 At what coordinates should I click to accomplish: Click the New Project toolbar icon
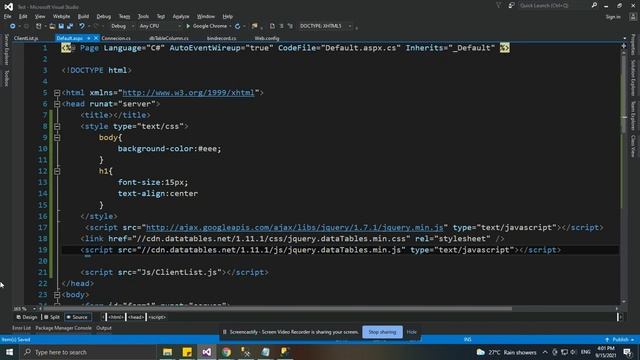(39, 26)
